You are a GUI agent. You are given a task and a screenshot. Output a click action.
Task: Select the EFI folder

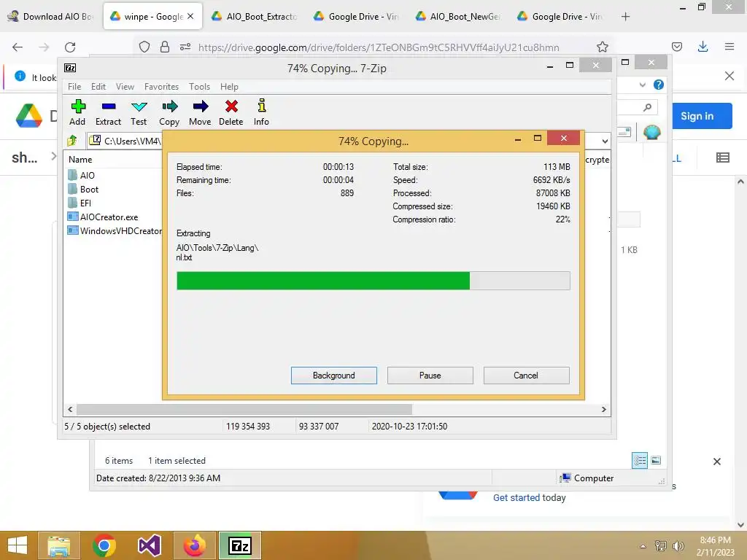[x=80, y=203]
